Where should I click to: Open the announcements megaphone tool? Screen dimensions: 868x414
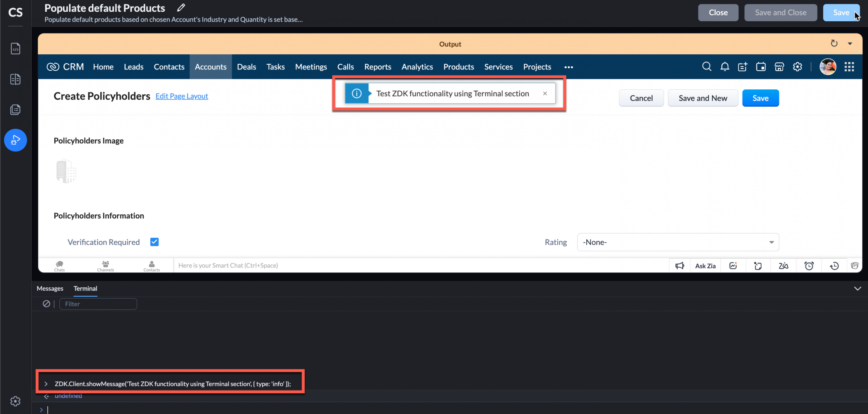click(680, 265)
